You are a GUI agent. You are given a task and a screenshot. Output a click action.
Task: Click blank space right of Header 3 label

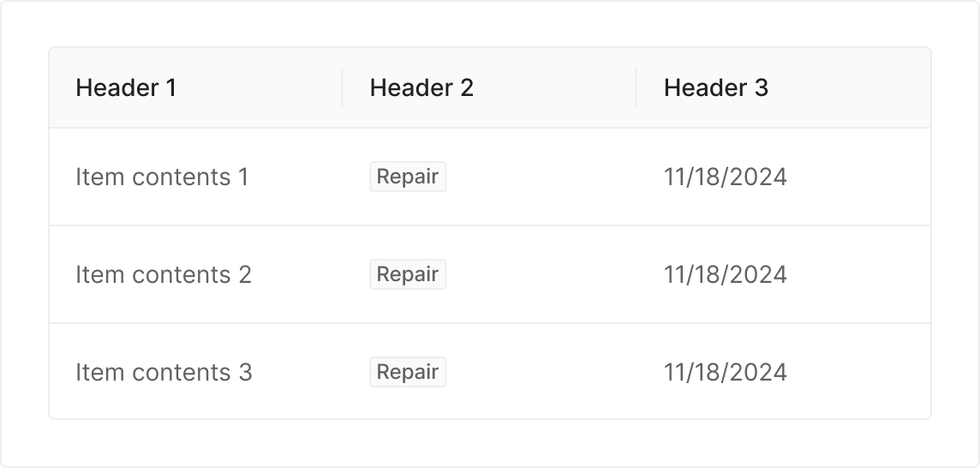coord(848,87)
